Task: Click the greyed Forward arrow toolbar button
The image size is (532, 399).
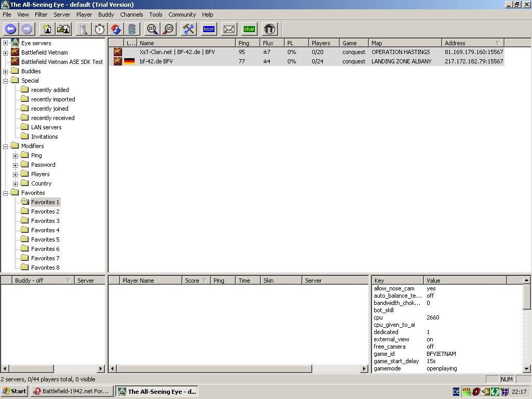Action: click(27, 29)
